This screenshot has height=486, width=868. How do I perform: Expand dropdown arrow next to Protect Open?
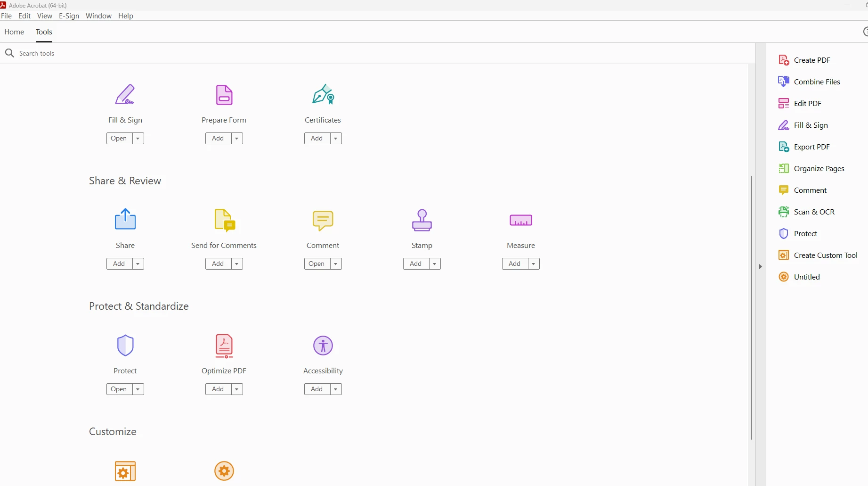pyautogui.click(x=138, y=389)
